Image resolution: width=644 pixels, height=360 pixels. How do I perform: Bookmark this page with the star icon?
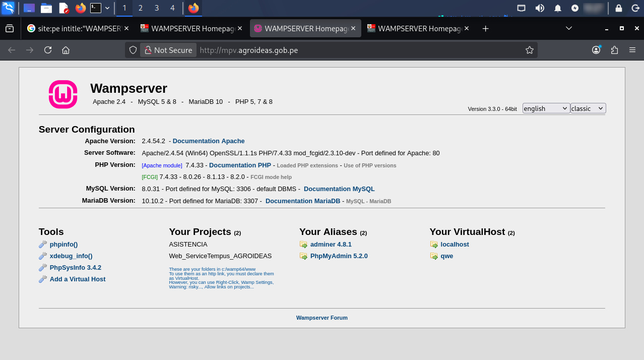529,50
